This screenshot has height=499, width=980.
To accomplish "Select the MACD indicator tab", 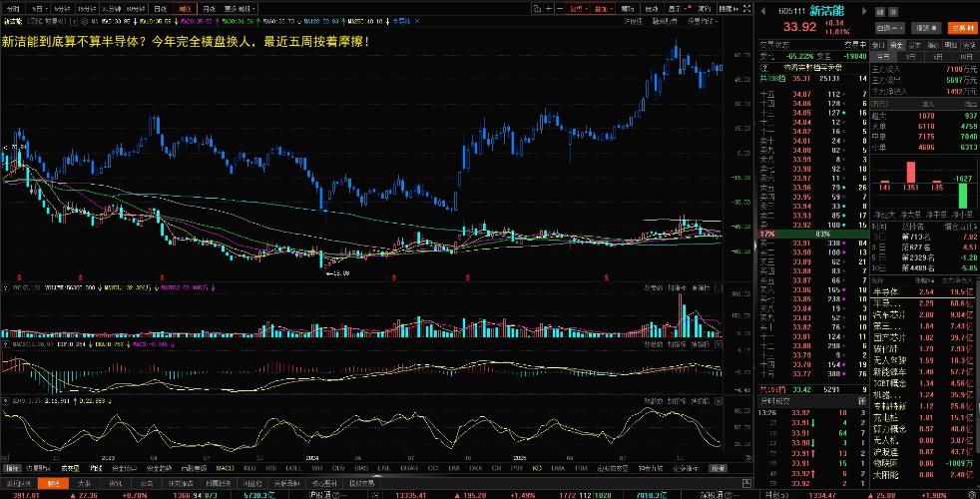I will 225,468.
